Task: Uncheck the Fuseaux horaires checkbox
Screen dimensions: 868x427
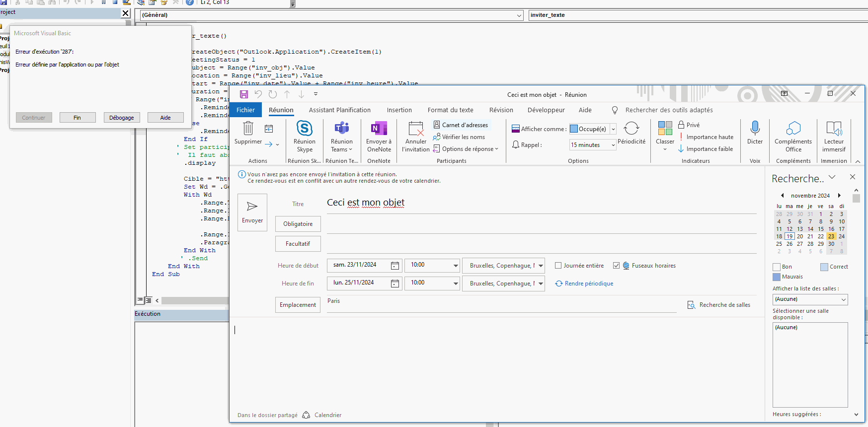Action: coord(617,266)
